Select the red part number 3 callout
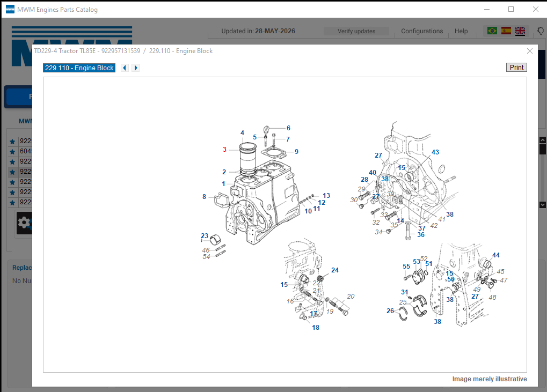 click(x=225, y=150)
